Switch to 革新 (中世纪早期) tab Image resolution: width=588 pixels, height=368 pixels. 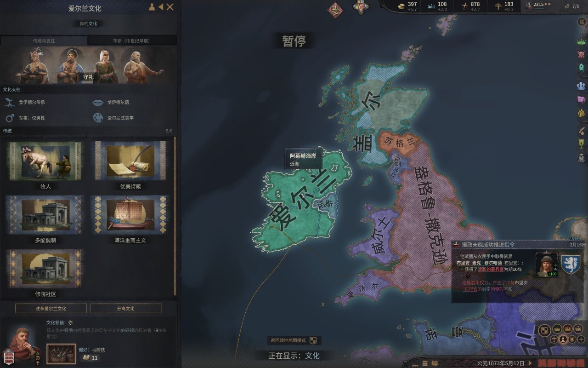click(x=131, y=40)
